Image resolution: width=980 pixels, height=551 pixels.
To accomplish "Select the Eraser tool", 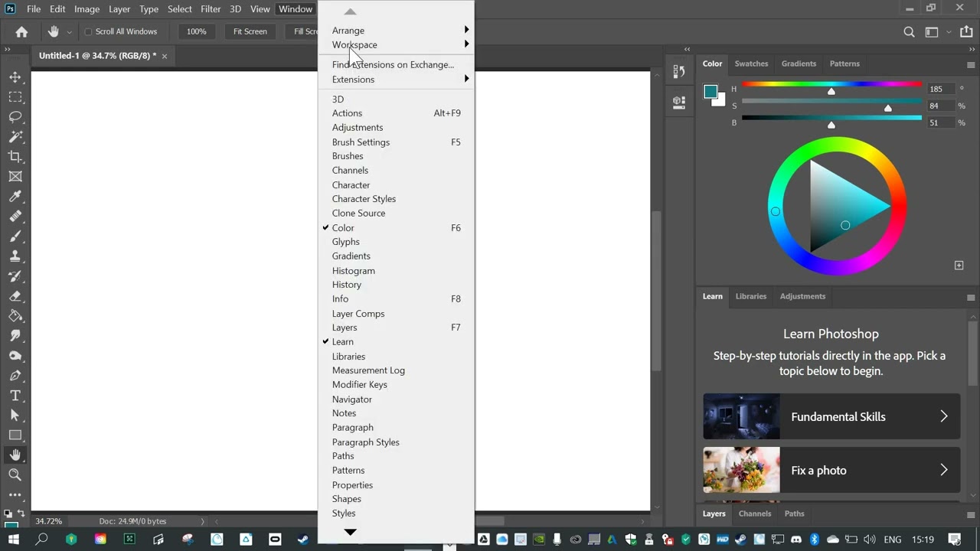I will coord(15,296).
